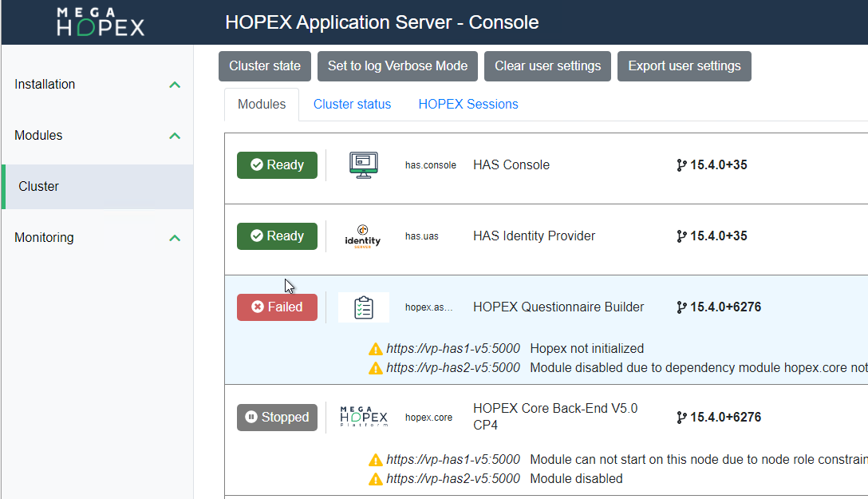Click the HAS Identity Provider logo icon
Screen dimensions: 868x499
362,236
